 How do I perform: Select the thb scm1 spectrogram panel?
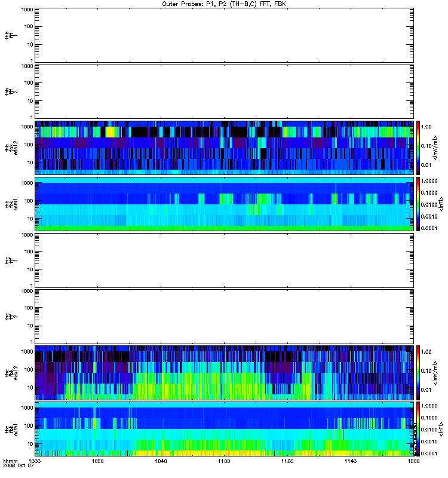click(x=223, y=204)
